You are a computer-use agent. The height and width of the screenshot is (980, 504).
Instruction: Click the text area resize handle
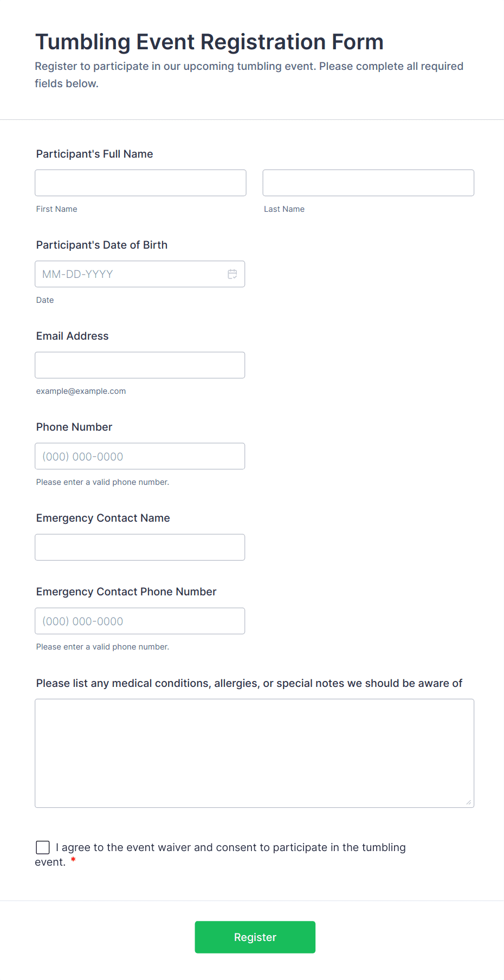[469, 802]
